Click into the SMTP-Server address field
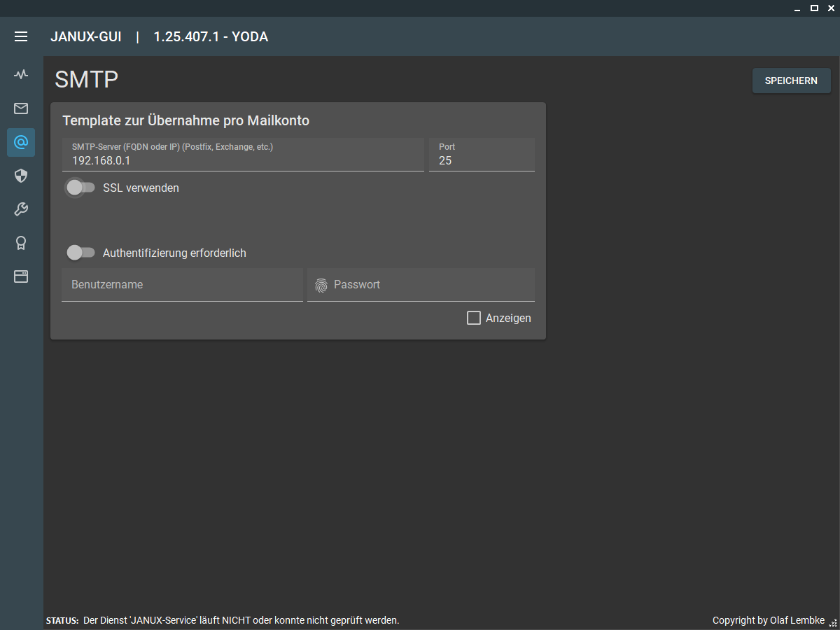 point(242,160)
